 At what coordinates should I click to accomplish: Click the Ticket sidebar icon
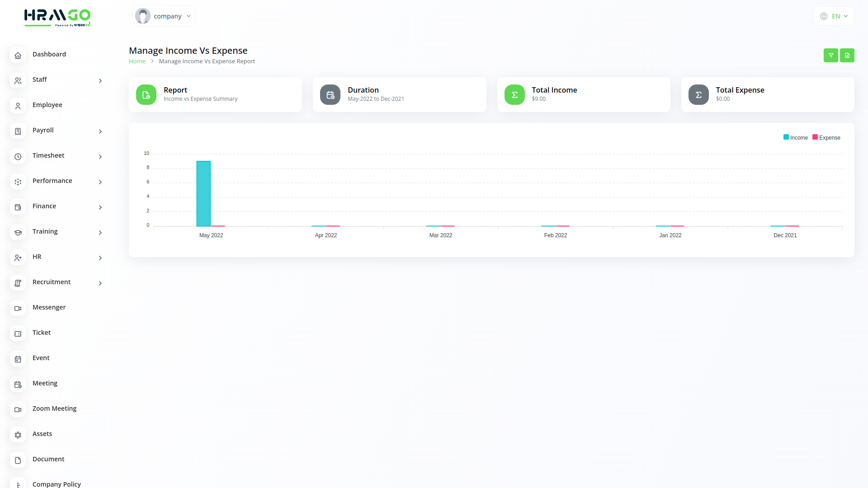(x=18, y=333)
